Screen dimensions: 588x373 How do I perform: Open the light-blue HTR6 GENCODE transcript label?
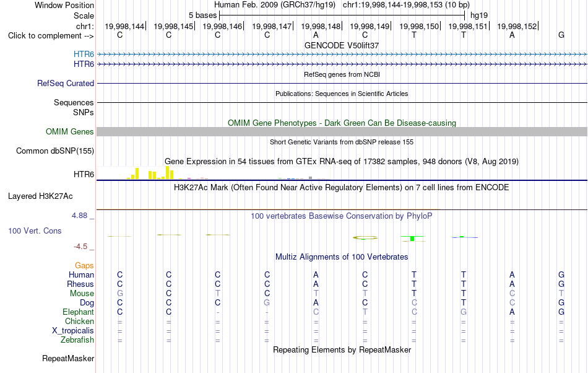[84, 55]
